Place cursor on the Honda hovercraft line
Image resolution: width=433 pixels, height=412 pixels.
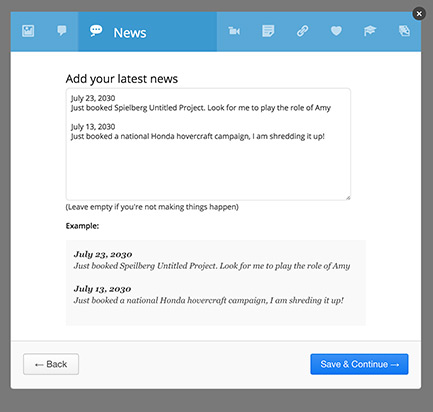point(198,136)
